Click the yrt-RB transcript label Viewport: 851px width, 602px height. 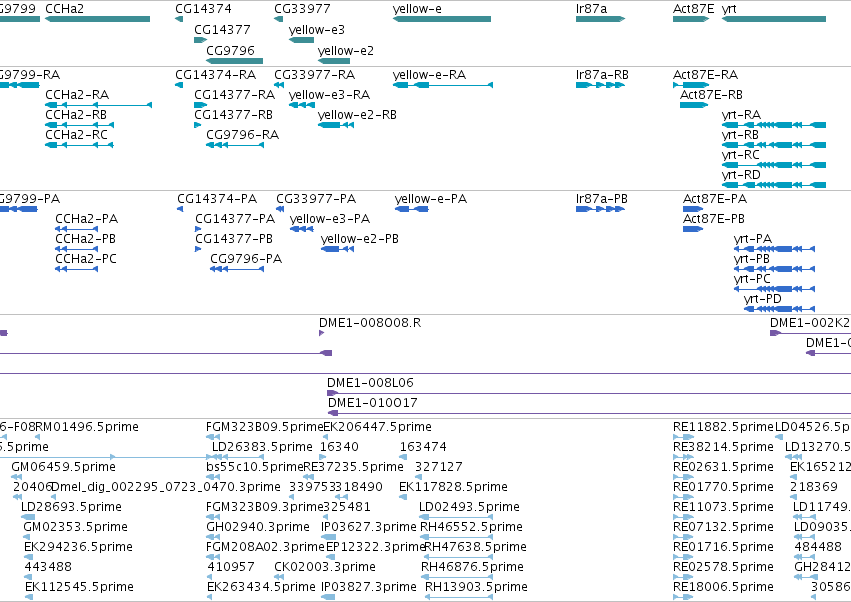click(x=740, y=135)
